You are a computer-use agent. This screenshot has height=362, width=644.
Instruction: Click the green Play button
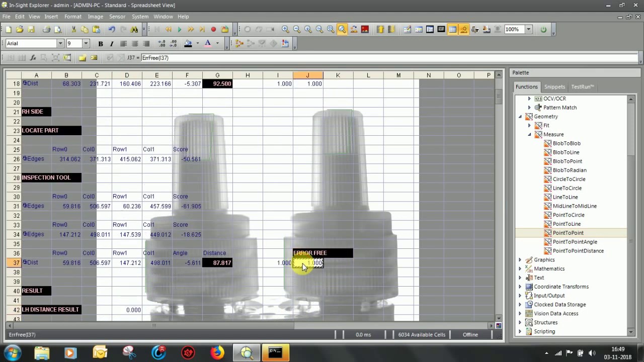tap(179, 30)
